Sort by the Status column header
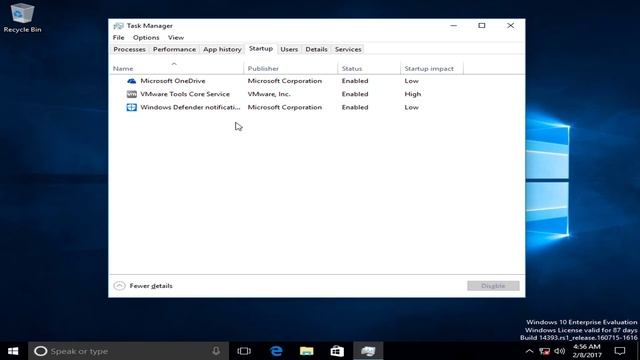Image resolution: width=640 pixels, height=360 pixels. coord(369,68)
